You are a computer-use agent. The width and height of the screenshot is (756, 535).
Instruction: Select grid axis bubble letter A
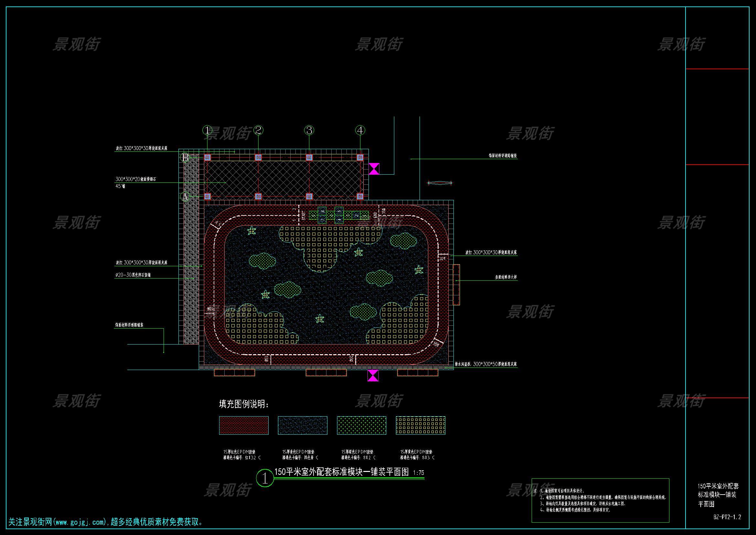185,197
